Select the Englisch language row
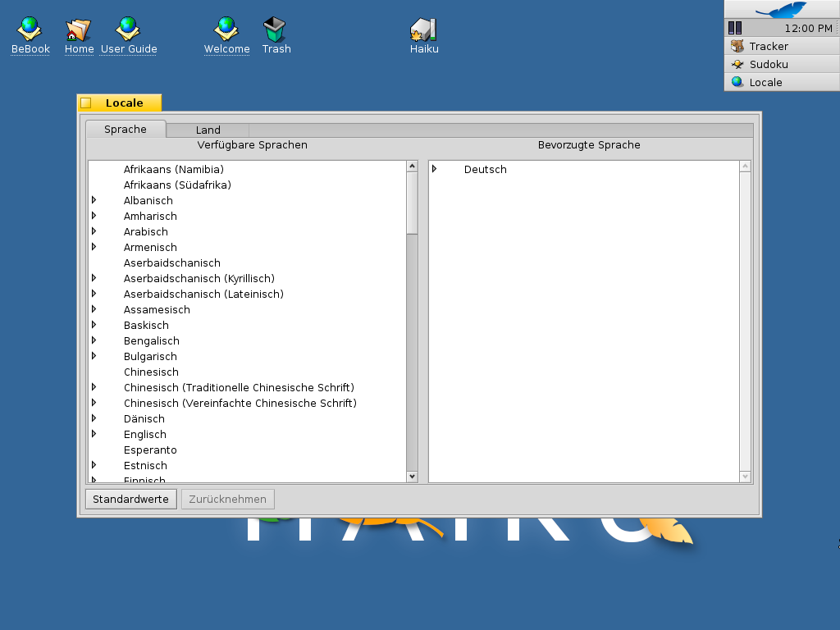840x630 pixels. [248, 434]
